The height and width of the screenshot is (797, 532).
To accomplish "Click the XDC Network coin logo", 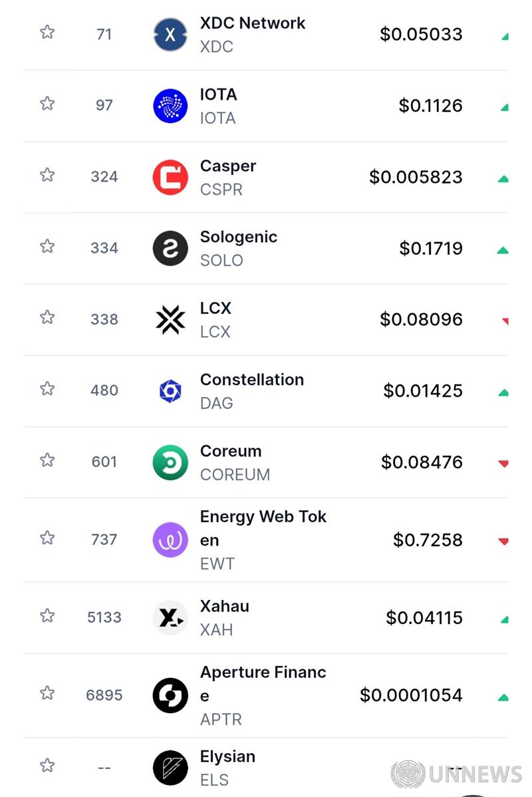I will tap(170, 35).
